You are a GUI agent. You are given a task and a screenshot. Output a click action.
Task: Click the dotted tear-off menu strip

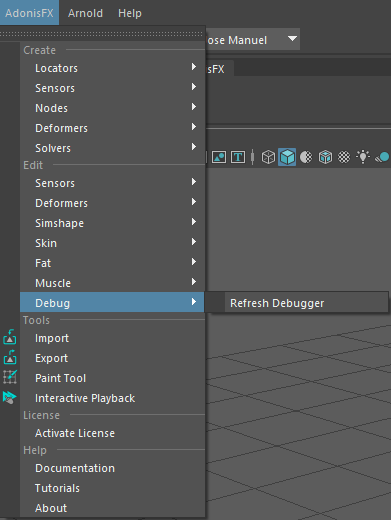point(102,34)
